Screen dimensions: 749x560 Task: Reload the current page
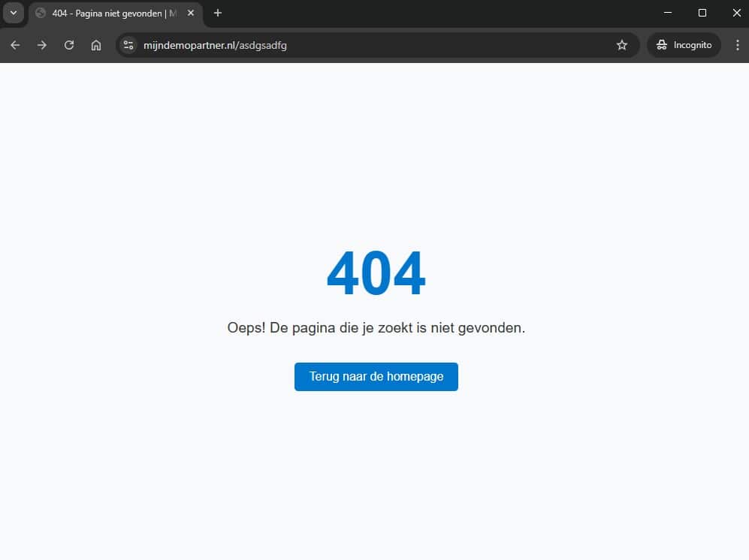coord(69,45)
